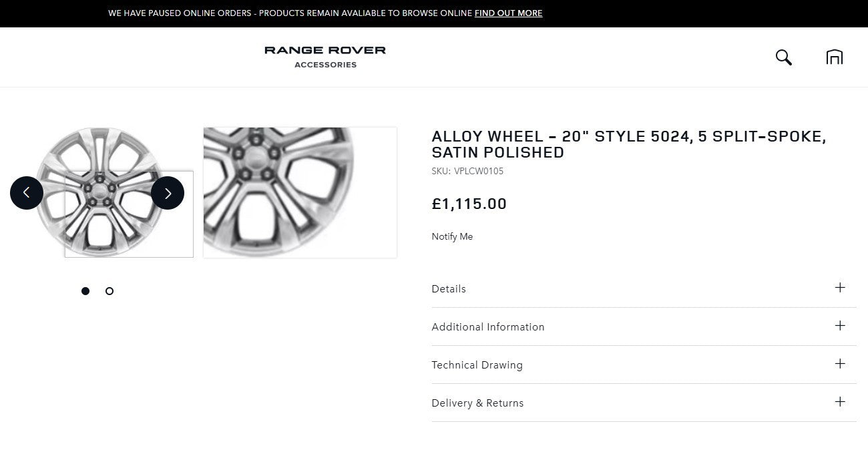This screenshot has width=868, height=462.
Task: Expand Additional Information section
Action: coord(488,327)
